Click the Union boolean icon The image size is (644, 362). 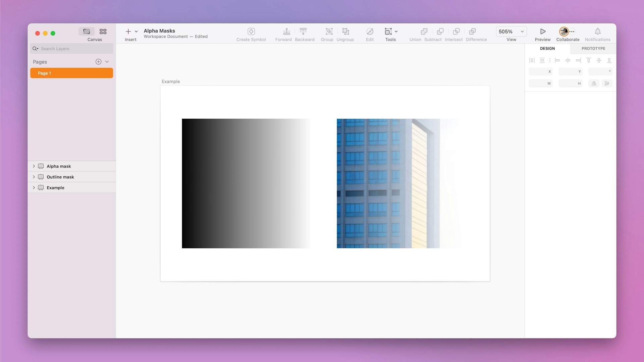tap(424, 32)
